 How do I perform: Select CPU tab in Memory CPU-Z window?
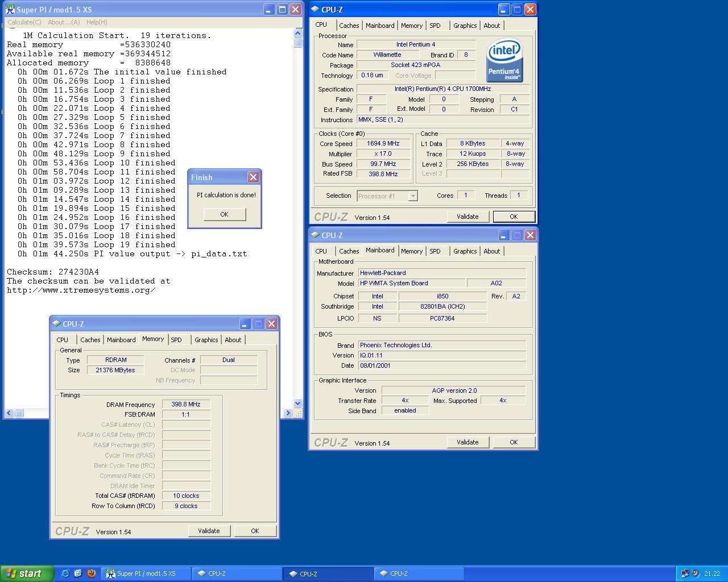pos(63,340)
